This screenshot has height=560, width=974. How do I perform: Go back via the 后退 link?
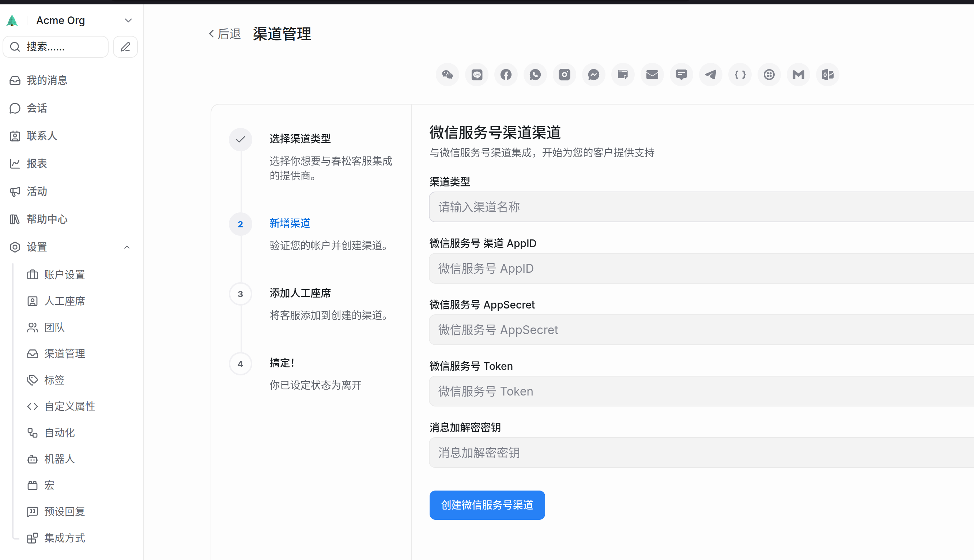click(225, 34)
